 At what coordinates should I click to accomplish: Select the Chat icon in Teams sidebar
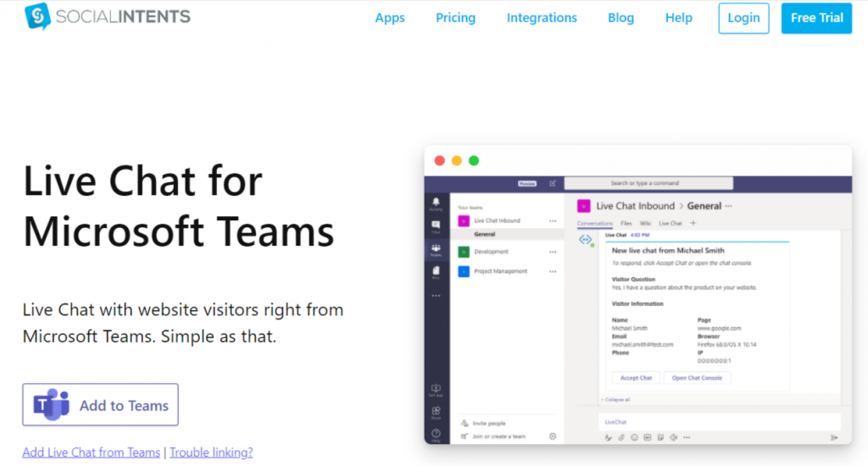click(x=436, y=227)
